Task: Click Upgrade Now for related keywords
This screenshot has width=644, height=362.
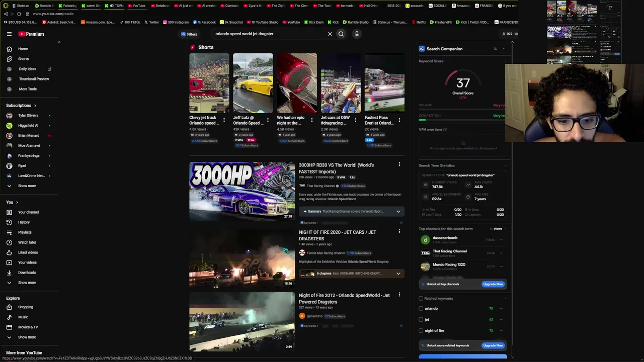Action: click(493, 345)
